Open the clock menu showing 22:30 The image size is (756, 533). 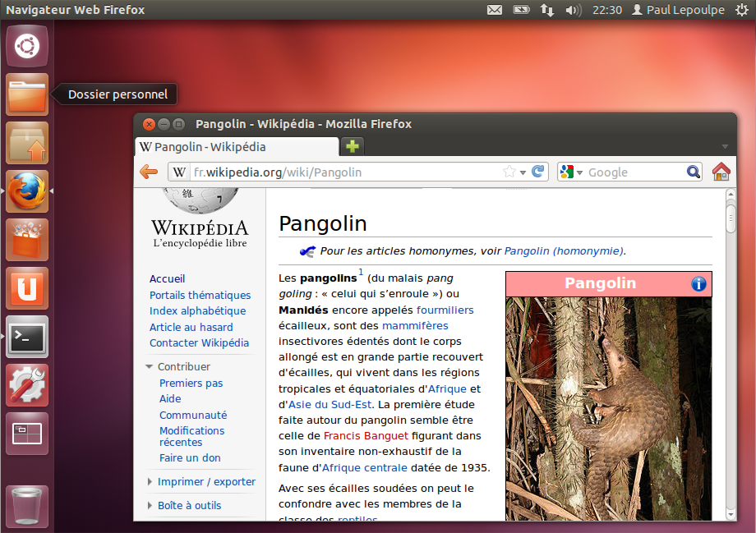(607, 10)
